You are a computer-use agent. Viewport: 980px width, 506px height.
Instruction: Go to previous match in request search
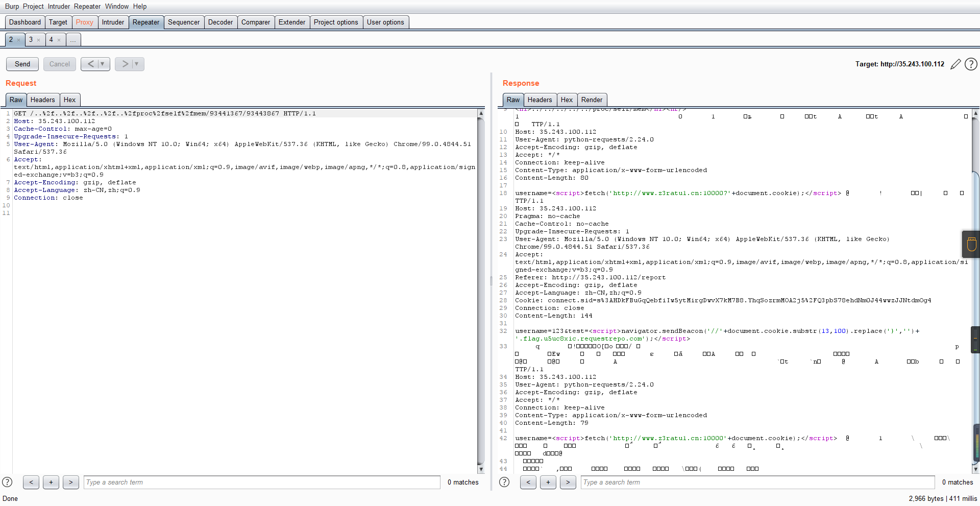click(31, 482)
